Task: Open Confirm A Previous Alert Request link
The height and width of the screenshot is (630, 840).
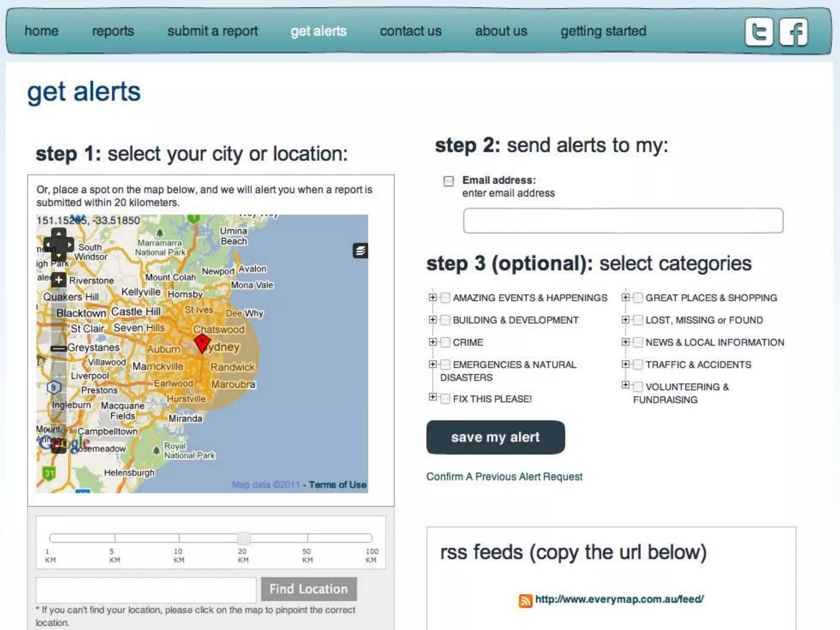Action: pyautogui.click(x=504, y=477)
